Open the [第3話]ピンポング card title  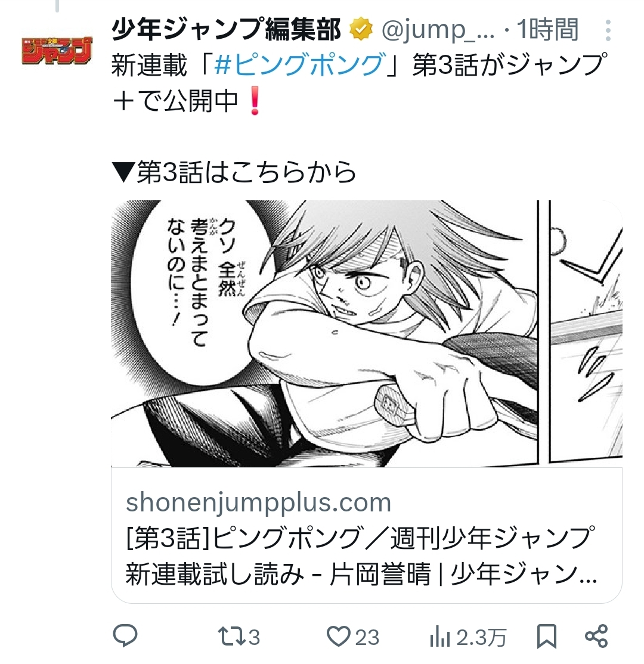361,556
